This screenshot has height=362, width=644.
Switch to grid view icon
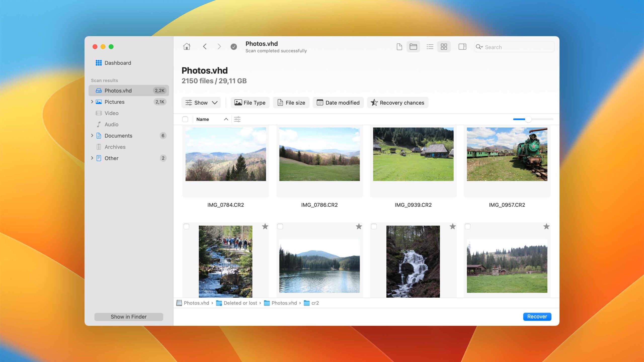[x=444, y=47]
